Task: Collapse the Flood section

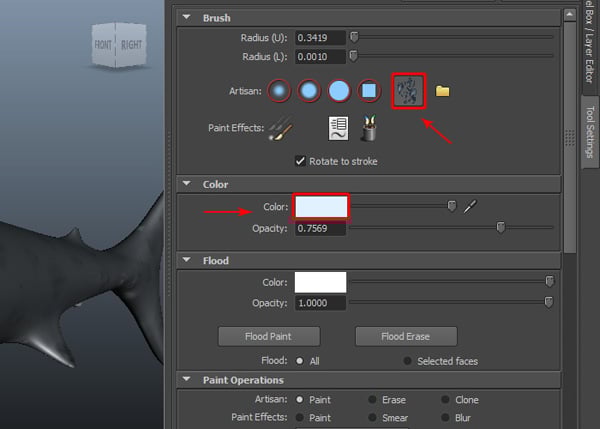Action: click(186, 260)
